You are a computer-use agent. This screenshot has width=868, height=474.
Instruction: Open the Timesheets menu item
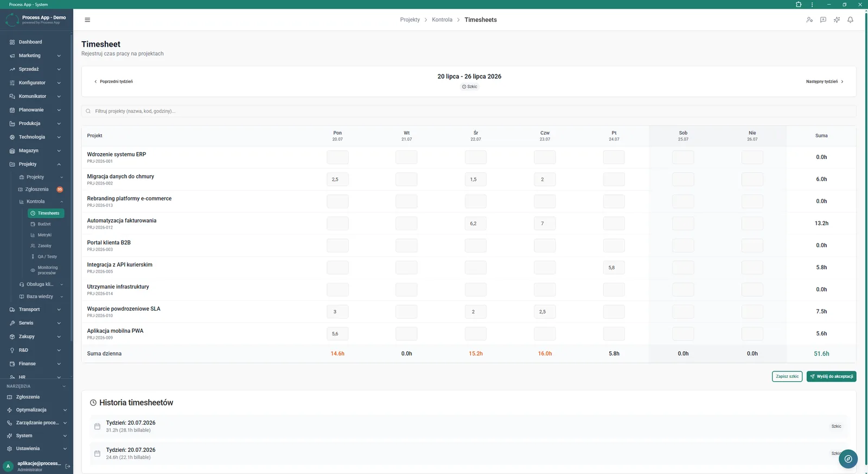coord(46,213)
